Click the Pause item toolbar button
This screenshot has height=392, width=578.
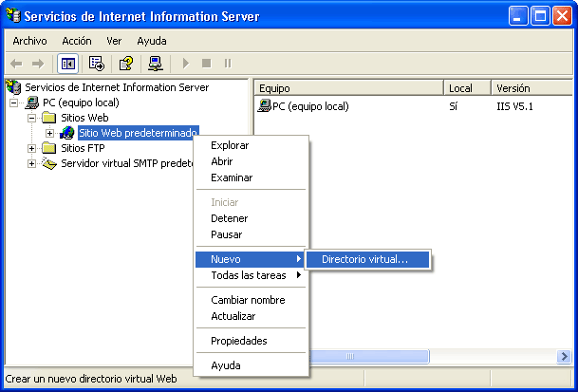[x=228, y=64]
